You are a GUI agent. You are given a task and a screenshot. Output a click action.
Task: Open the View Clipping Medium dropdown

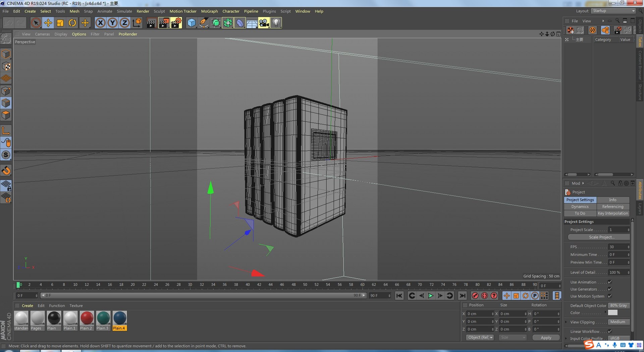click(619, 322)
